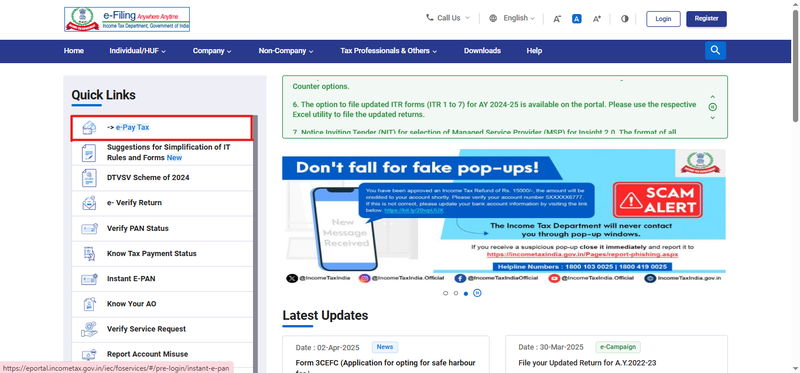Click the Quick Links panel scrollbar

click(255, 243)
